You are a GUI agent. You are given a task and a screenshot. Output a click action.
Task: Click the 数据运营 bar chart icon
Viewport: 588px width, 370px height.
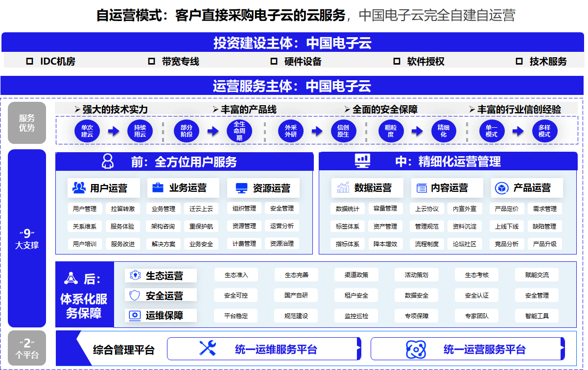pos(343,187)
